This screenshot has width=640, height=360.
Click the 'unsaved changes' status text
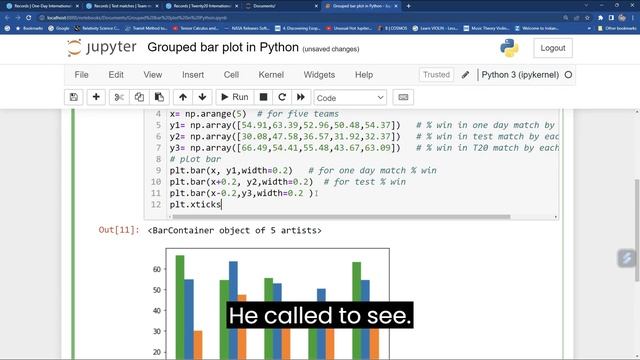(x=331, y=49)
